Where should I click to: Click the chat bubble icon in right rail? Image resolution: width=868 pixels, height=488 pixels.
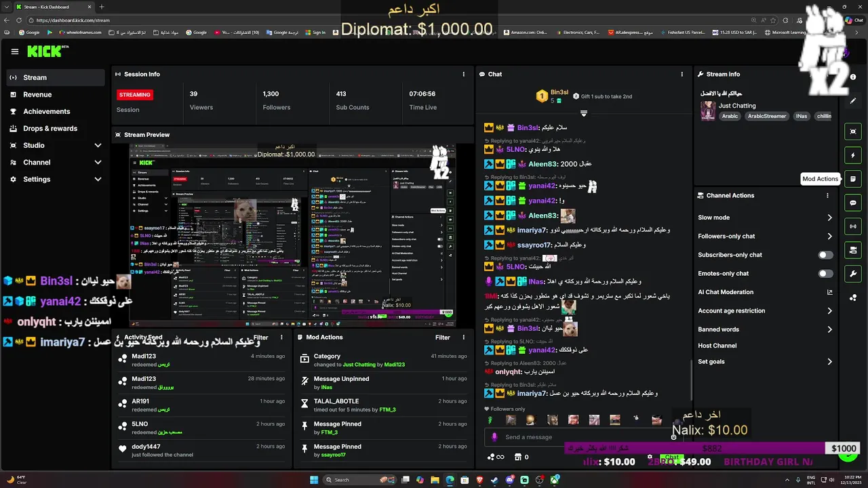853,203
